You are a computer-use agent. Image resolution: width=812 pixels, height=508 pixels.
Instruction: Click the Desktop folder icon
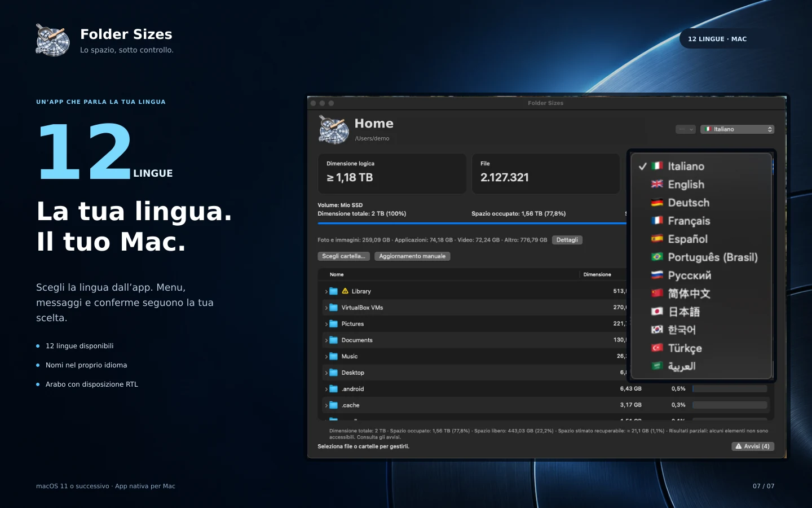[333, 373]
